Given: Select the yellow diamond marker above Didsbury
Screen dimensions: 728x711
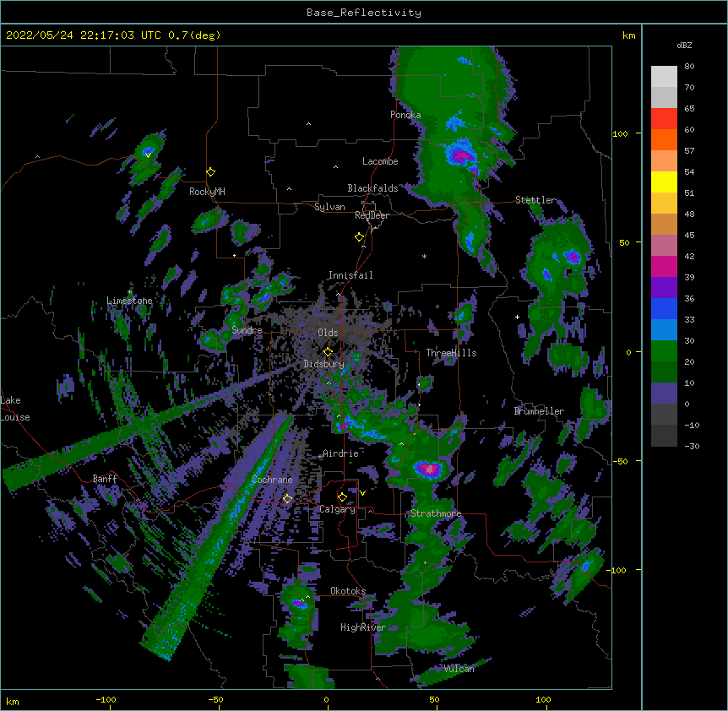Looking at the screenshot, I should 328,351.
